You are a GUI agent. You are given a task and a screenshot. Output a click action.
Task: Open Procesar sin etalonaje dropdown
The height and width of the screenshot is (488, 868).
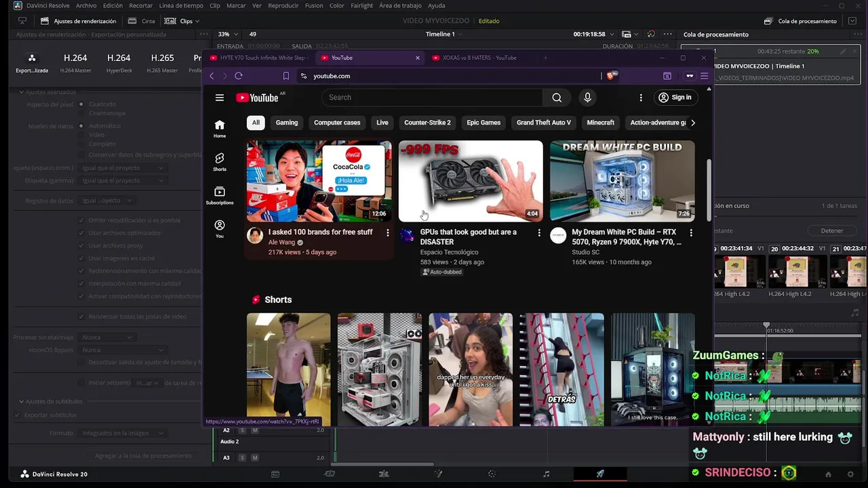(x=106, y=337)
